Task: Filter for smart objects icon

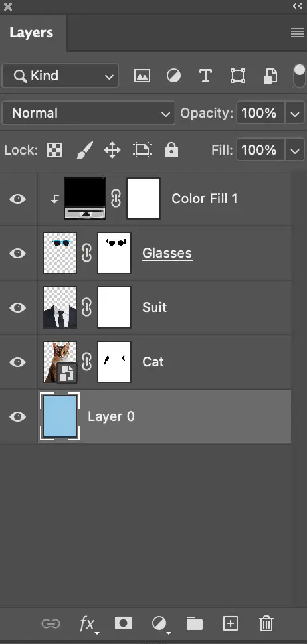Action: [270, 76]
